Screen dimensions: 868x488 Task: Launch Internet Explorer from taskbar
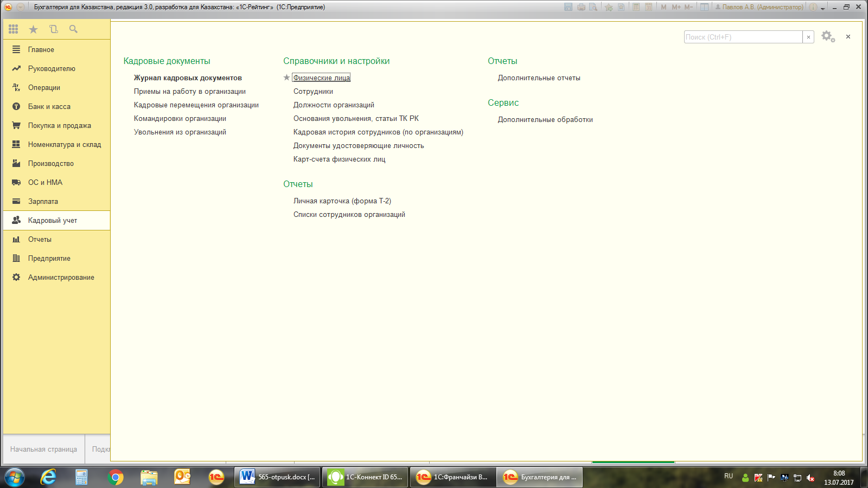[x=48, y=477]
